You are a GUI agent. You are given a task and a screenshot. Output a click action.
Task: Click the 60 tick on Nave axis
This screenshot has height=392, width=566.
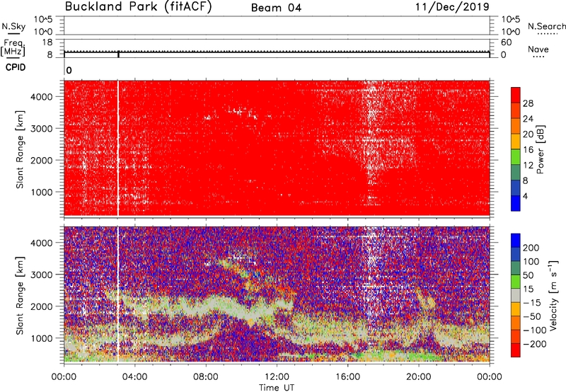(506, 42)
